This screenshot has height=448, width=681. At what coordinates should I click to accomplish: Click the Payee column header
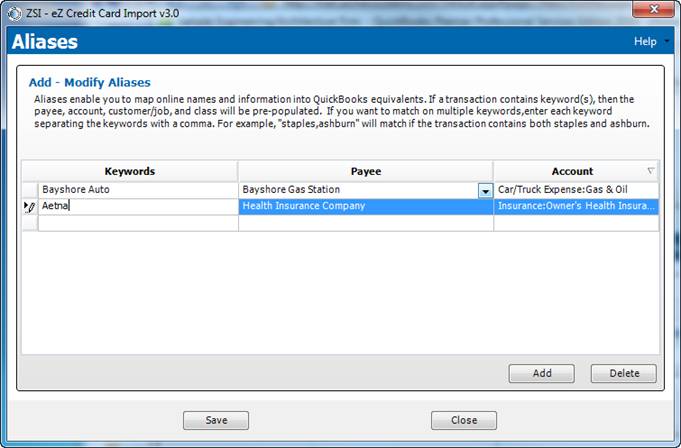[x=365, y=171]
